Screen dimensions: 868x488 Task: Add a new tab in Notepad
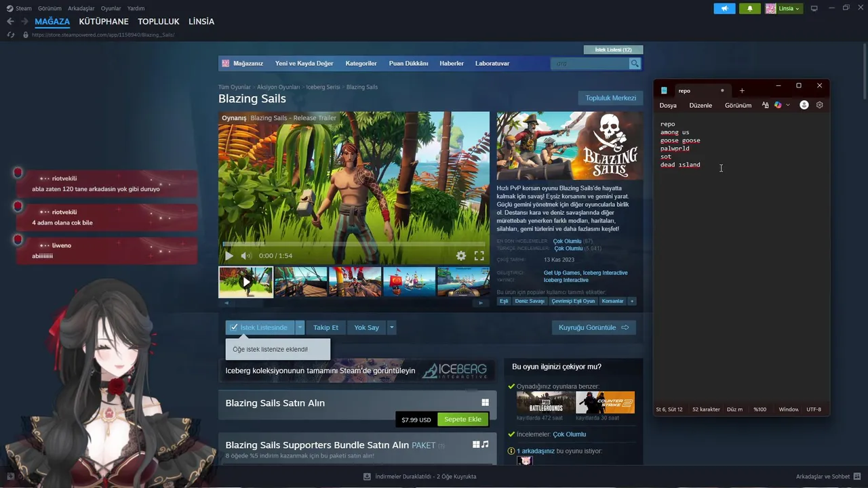pyautogui.click(x=742, y=90)
